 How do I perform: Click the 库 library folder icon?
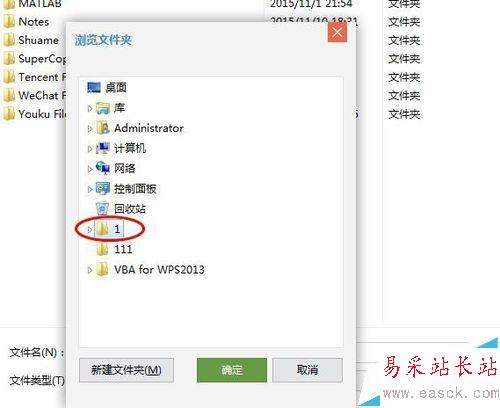tap(103, 108)
